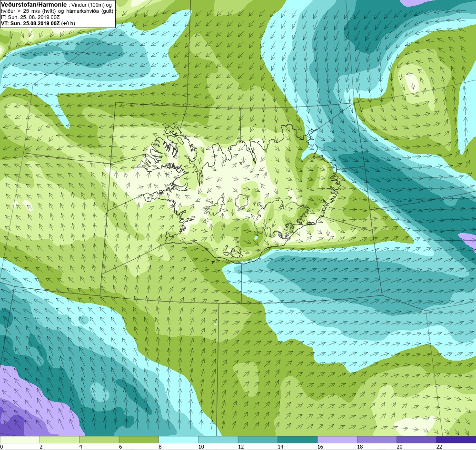
Task: Click the 'VT: Sun. 25.08.2019 00Z' valid time text
Action: coord(30,23)
